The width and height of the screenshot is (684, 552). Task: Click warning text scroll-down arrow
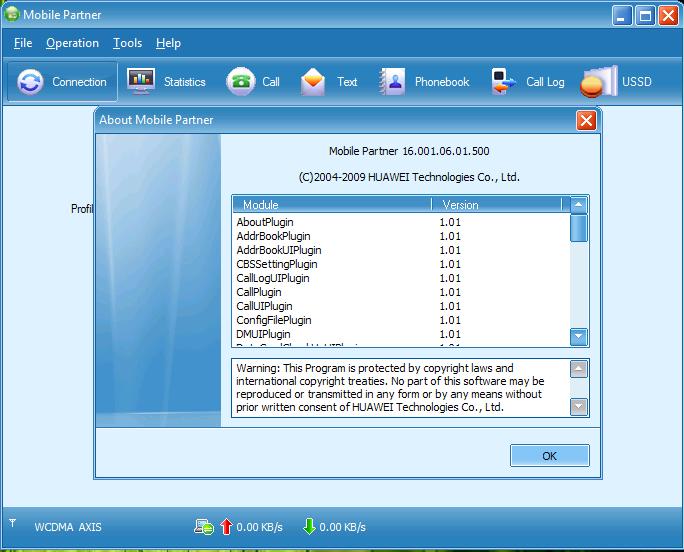point(578,407)
